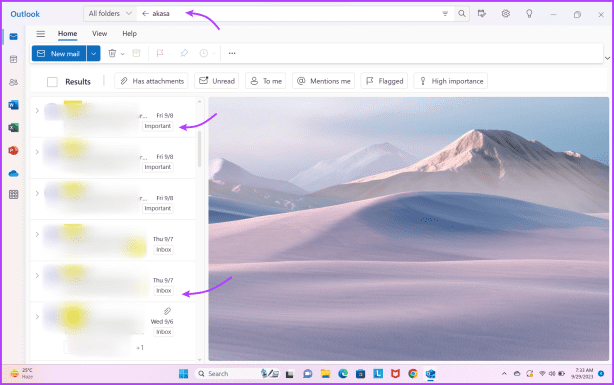
Task: Switch to the View tab
Action: tap(99, 34)
